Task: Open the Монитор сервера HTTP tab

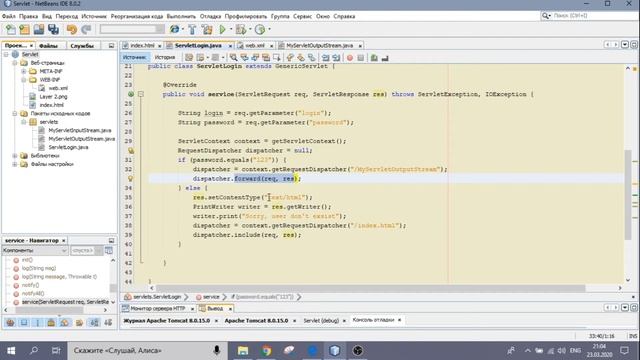Action: (x=158, y=309)
